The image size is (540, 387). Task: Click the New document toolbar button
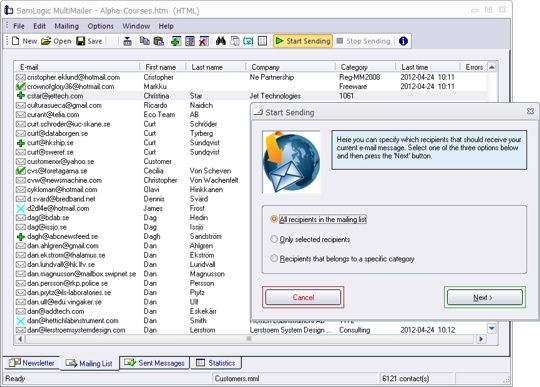pyautogui.click(x=24, y=41)
